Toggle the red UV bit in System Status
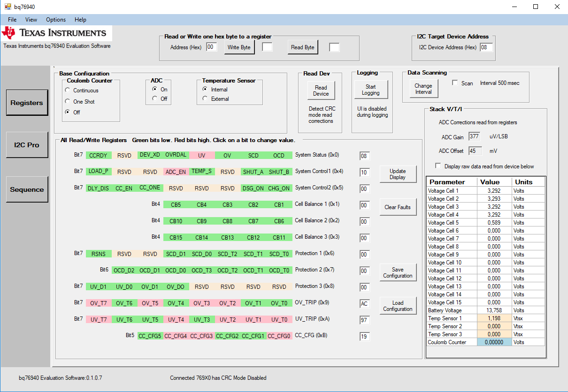Screen dimensions: 568x392 (x=202, y=155)
